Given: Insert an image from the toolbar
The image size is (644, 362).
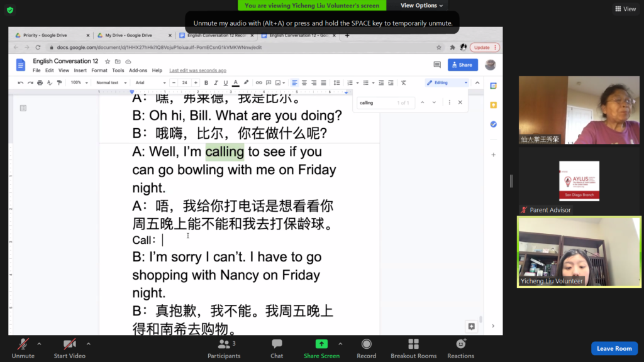Looking at the screenshot, I should point(278,83).
